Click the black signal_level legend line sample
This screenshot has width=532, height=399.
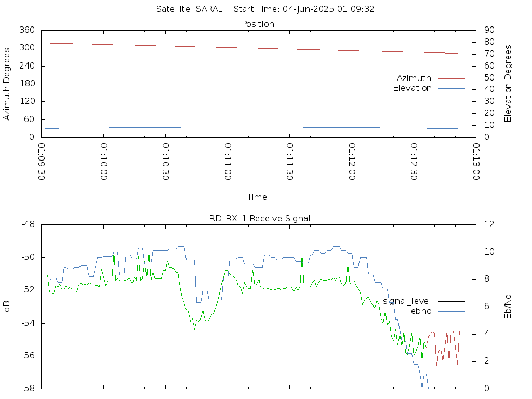click(451, 301)
